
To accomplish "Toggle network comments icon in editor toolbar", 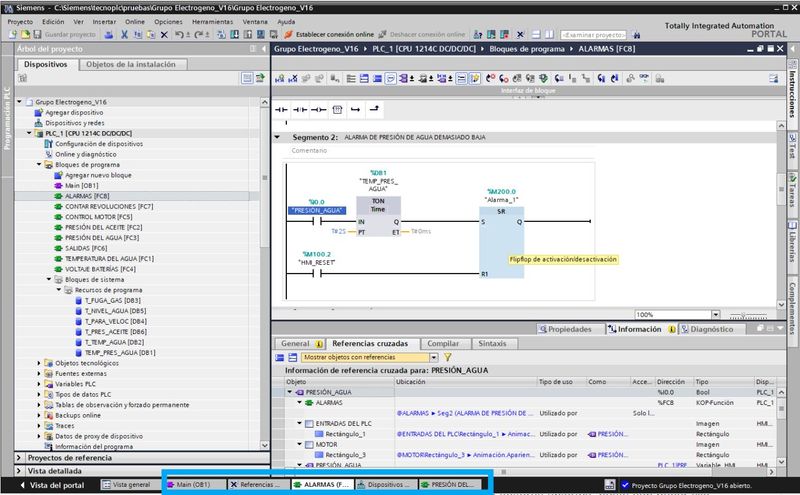I will click(390, 79).
